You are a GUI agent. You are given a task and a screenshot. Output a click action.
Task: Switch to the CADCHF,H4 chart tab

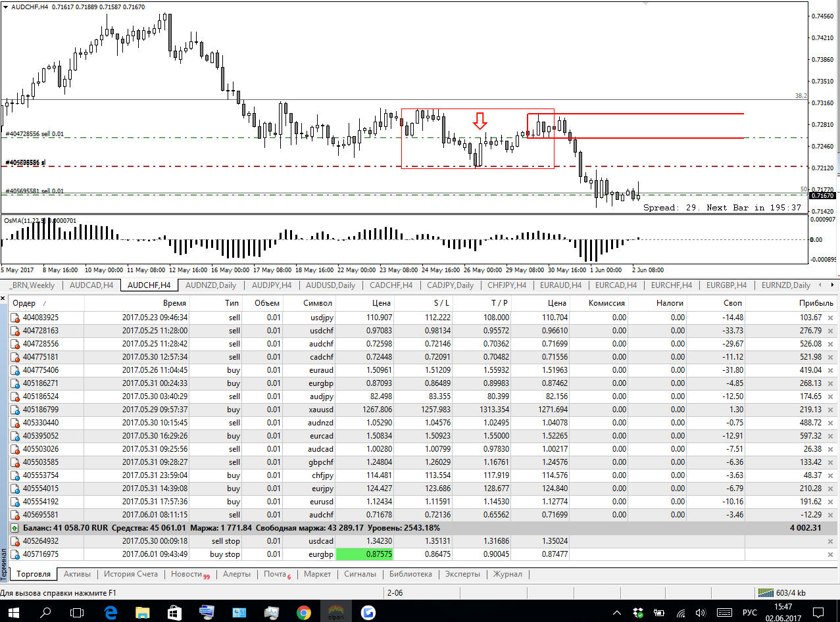391,285
